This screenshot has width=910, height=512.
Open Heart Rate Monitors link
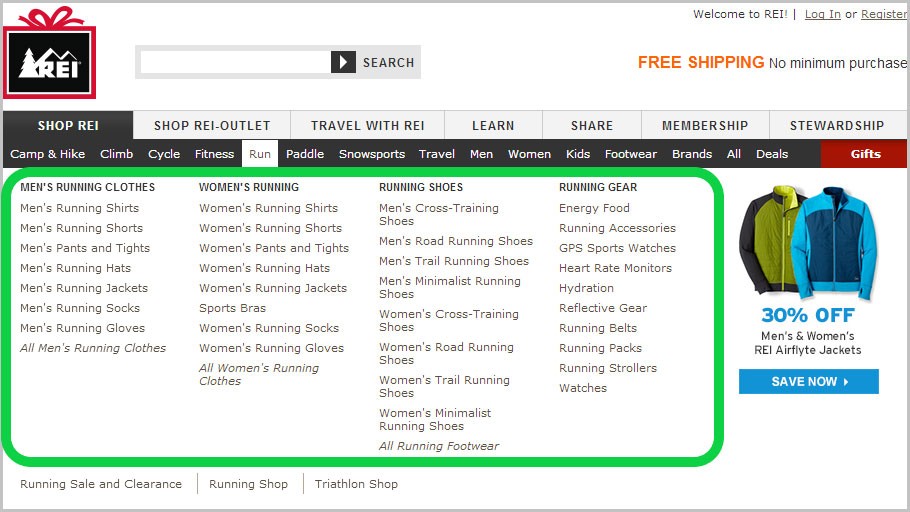pyautogui.click(x=615, y=268)
